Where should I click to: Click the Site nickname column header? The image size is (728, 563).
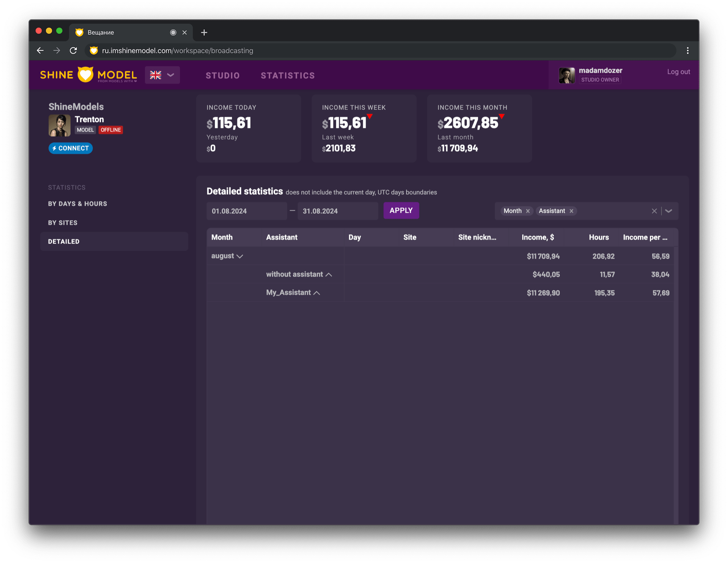(481, 237)
